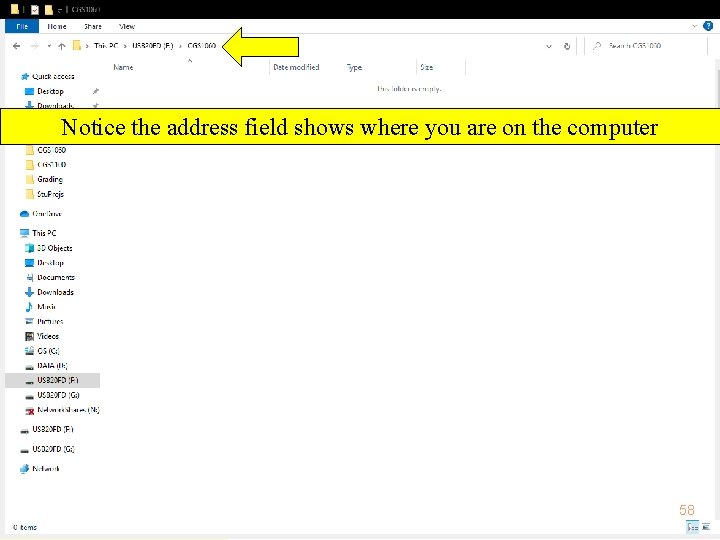Image resolution: width=720 pixels, height=540 pixels.
Task: Click the Forward navigation arrow
Action: [34, 46]
